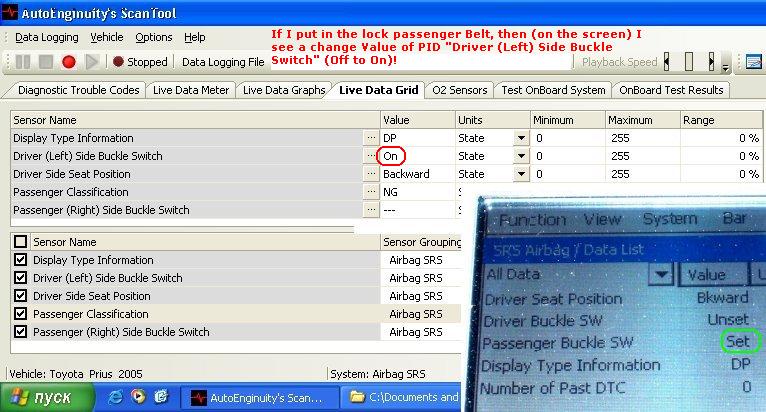This screenshot has width=766, height=412.
Task: Click the ellipsis button for Display Type Information
Action: click(x=371, y=138)
